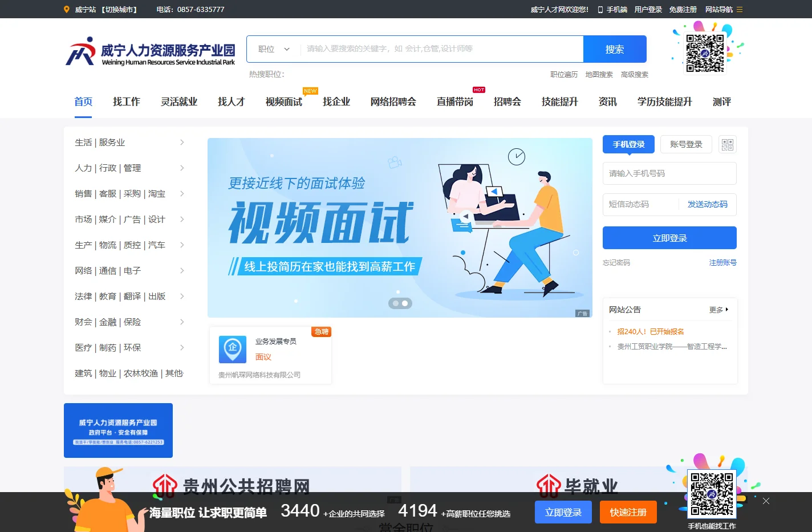This screenshot has width=812, height=532.
Task: Focus the 请输入手机号码 input field
Action: click(669, 173)
